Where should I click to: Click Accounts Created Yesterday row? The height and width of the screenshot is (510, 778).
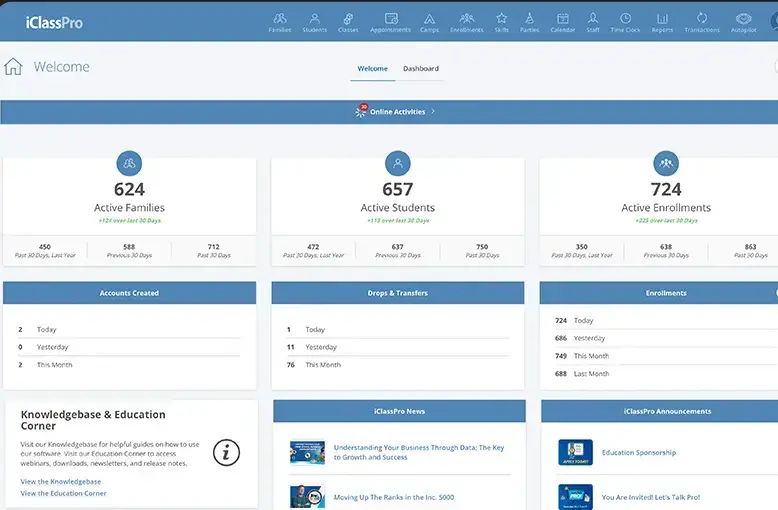point(129,347)
